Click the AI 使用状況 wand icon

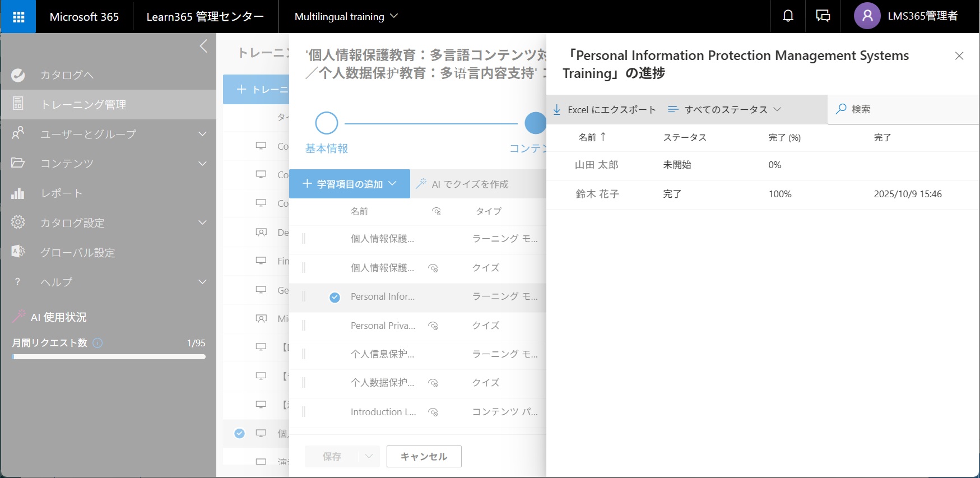click(x=19, y=316)
